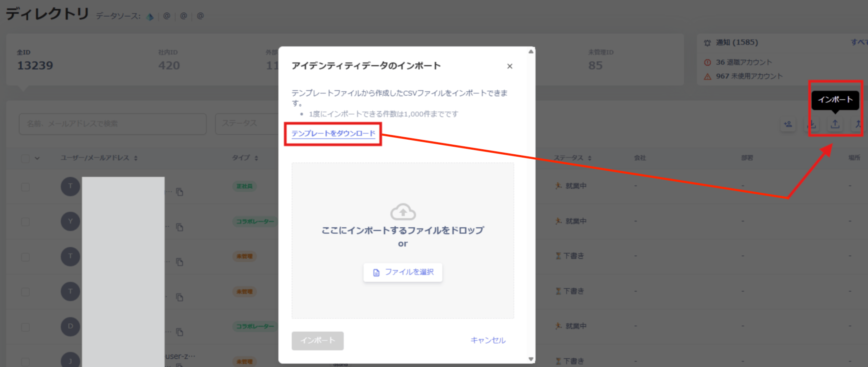The height and width of the screenshot is (367, 868).
Task: Toggle the select-all checkbox in table header
Action: click(x=25, y=158)
